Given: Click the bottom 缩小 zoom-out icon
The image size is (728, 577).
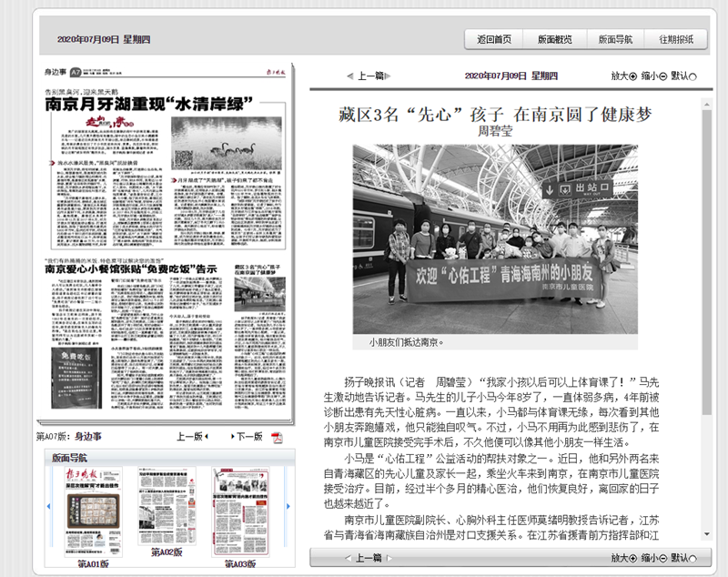Looking at the screenshot, I should pyautogui.click(x=663, y=558).
